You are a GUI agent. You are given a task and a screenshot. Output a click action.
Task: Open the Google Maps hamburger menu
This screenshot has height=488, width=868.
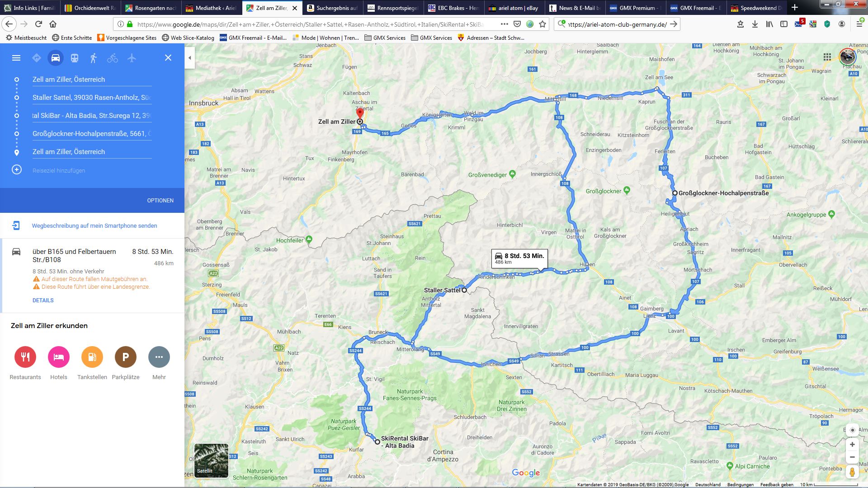point(16,58)
